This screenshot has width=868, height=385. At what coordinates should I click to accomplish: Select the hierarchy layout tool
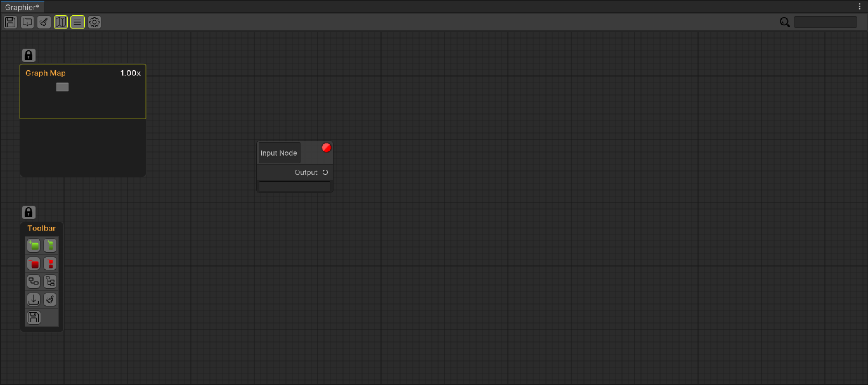(50, 281)
